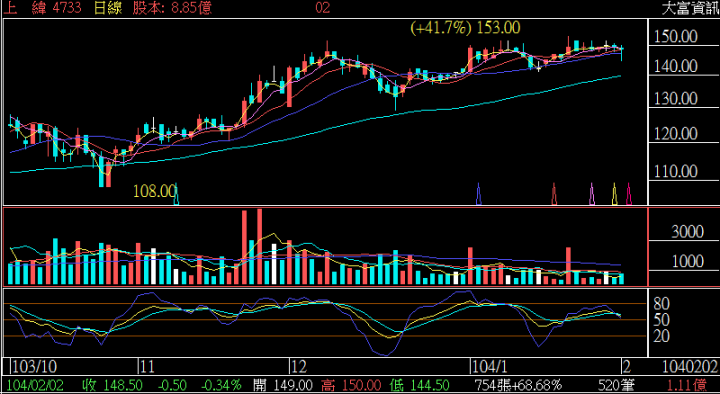Click the 1000 volume axis label
The width and height of the screenshot is (720, 394).
(687, 261)
